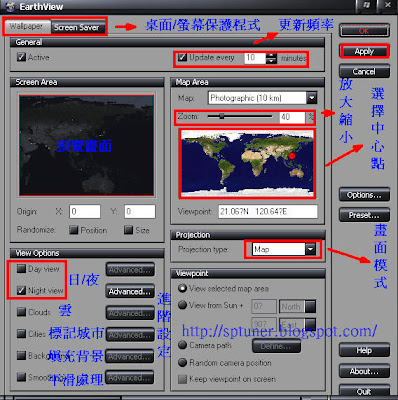Open the Map type dropdown
398x400 pixels.
[311, 98]
